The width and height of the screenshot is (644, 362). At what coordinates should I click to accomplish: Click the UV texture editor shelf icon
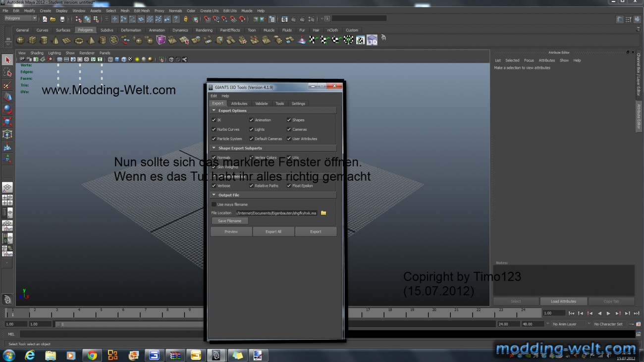click(x=360, y=40)
